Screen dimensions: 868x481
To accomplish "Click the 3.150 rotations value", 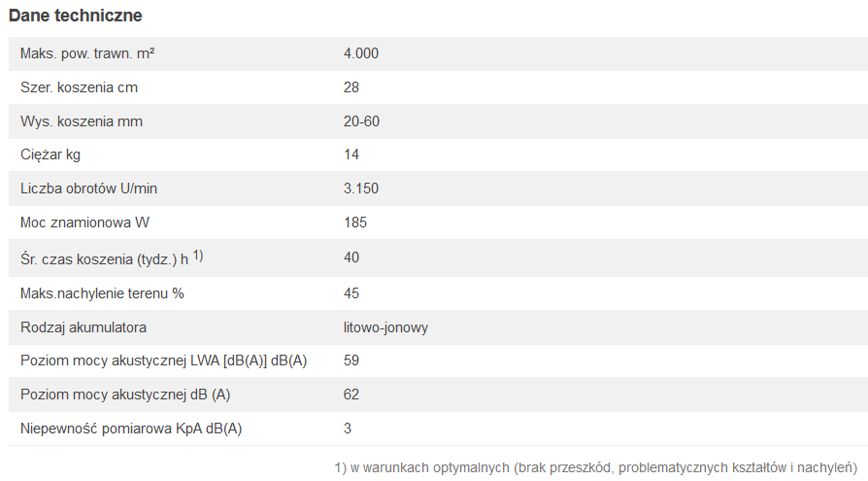I will [x=361, y=189].
